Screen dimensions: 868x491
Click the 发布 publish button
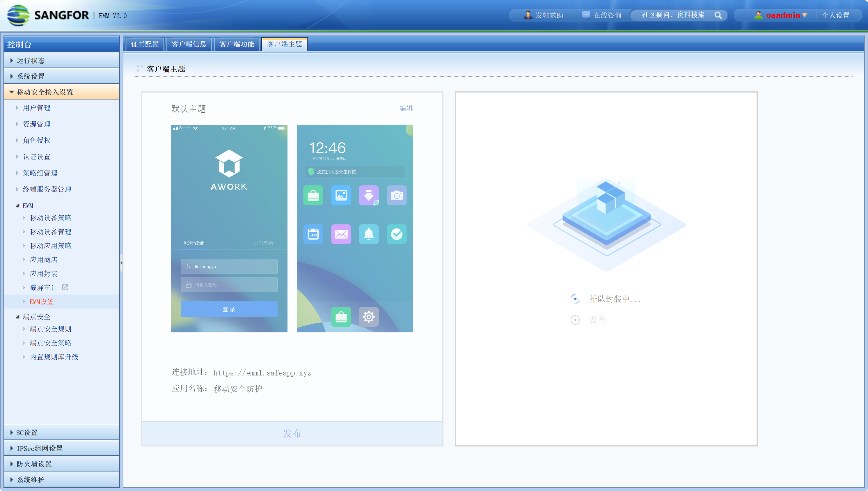point(292,433)
